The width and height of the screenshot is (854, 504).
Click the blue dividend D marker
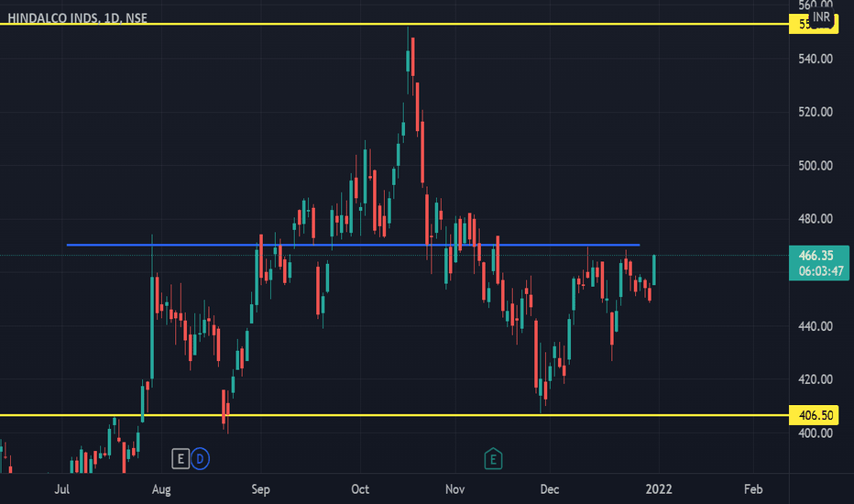200,459
